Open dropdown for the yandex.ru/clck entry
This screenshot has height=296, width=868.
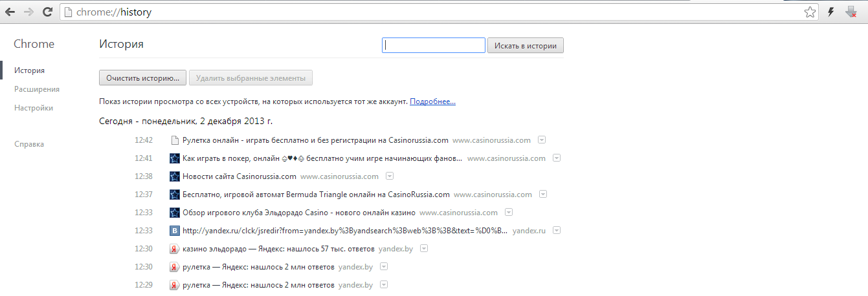pyautogui.click(x=557, y=230)
